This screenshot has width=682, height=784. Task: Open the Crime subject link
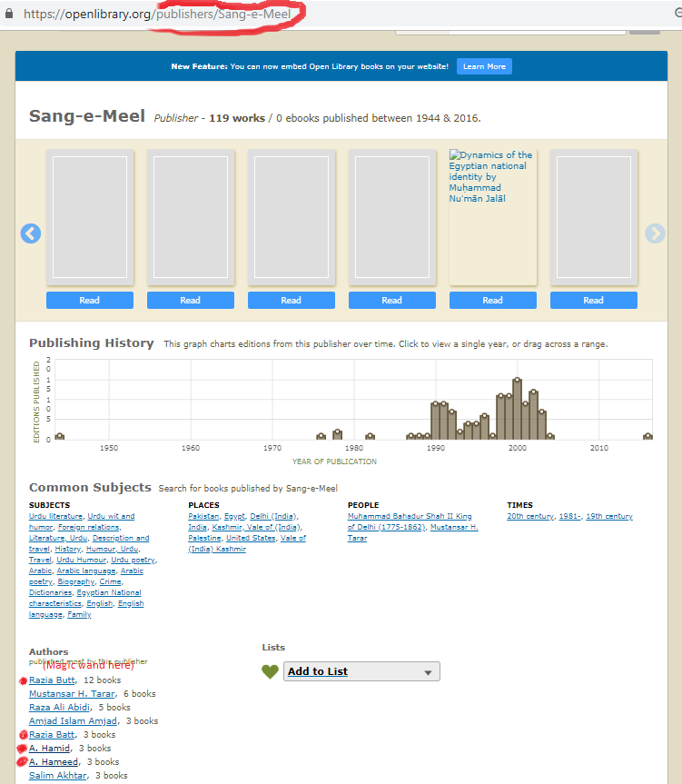111,582
